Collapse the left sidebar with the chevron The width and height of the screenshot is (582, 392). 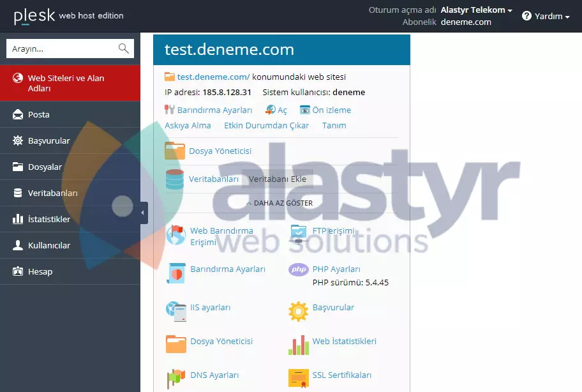[x=143, y=211]
